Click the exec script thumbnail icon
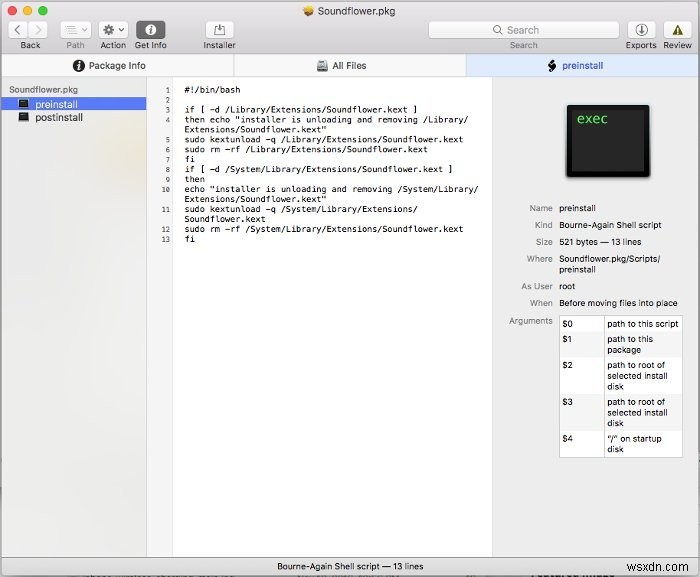This screenshot has width=700, height=577. coord(607,140)
